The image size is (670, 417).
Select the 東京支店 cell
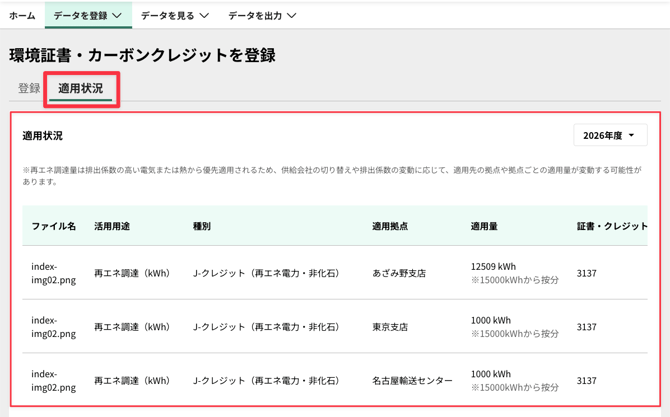(390, 327)
